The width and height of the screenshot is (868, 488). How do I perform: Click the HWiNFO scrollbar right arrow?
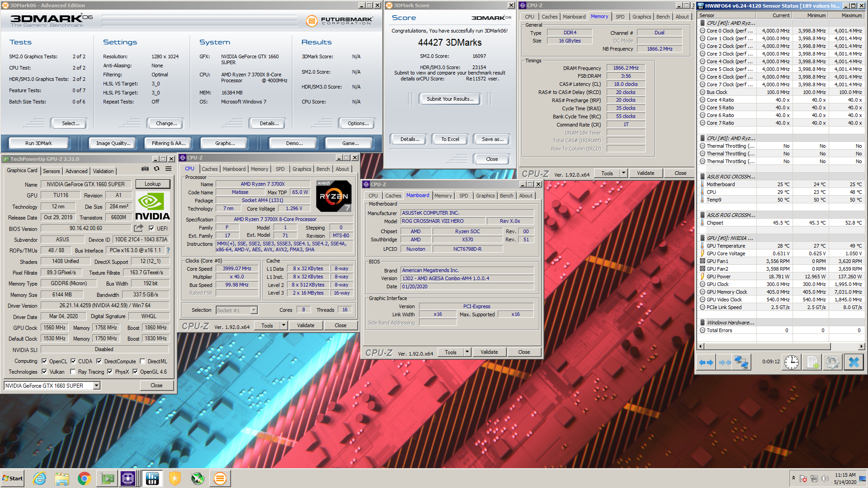pyautogui.click(x=862, y=347)
